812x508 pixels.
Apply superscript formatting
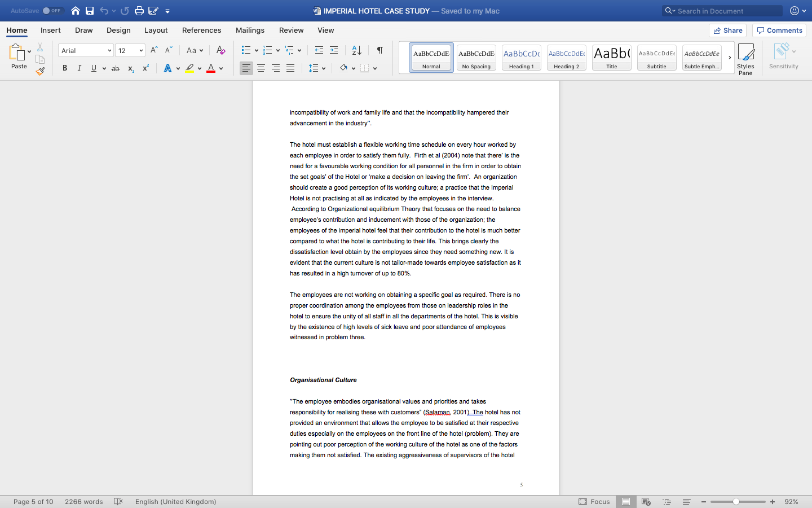pyautogui.click(x=145, y=68)
